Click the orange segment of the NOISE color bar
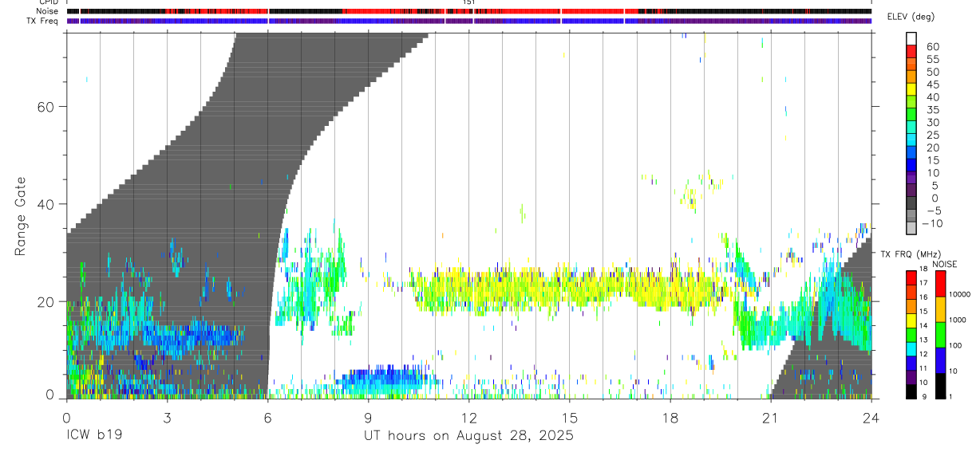This screenshot has width=980, height=452. [940, 309]
